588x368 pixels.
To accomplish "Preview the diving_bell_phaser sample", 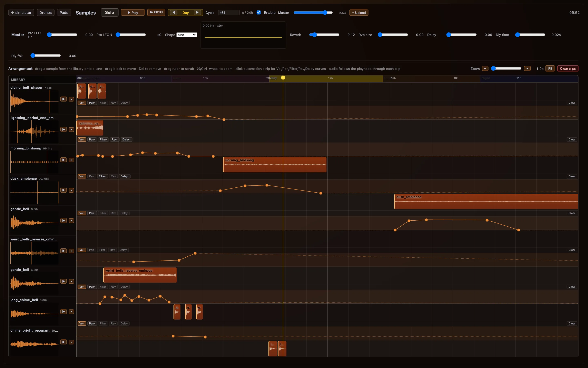I will click(63, 99).
